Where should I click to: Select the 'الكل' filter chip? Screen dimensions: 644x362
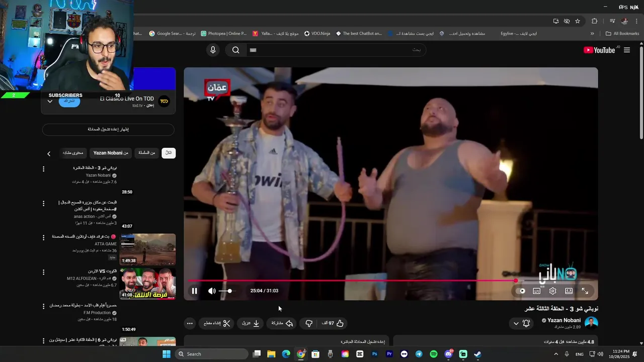[169, 153]
